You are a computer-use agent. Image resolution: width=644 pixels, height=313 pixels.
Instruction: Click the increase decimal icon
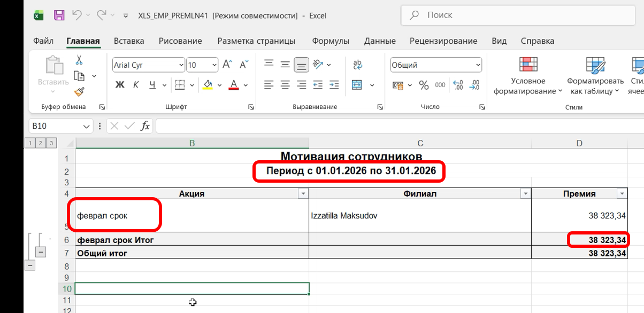pyautogui.click(x=458, y=85)
